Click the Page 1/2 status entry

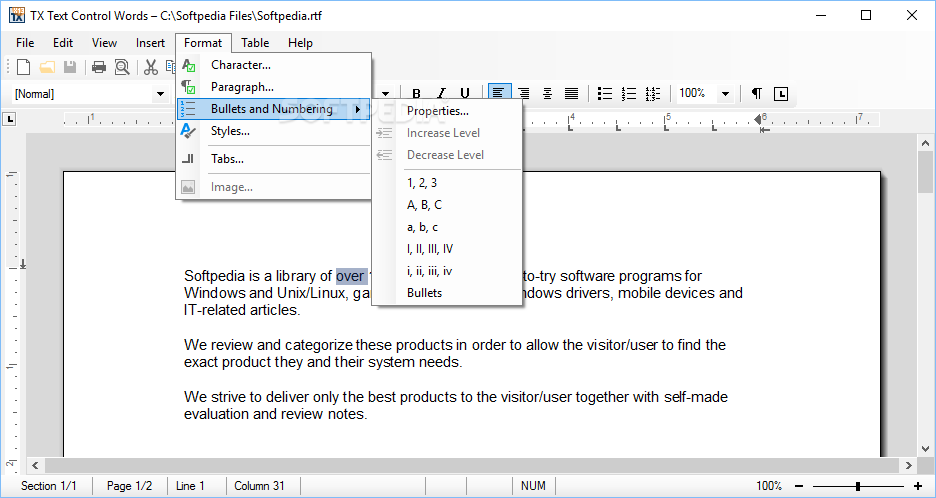pyautogui.click(x=130, y=486)
